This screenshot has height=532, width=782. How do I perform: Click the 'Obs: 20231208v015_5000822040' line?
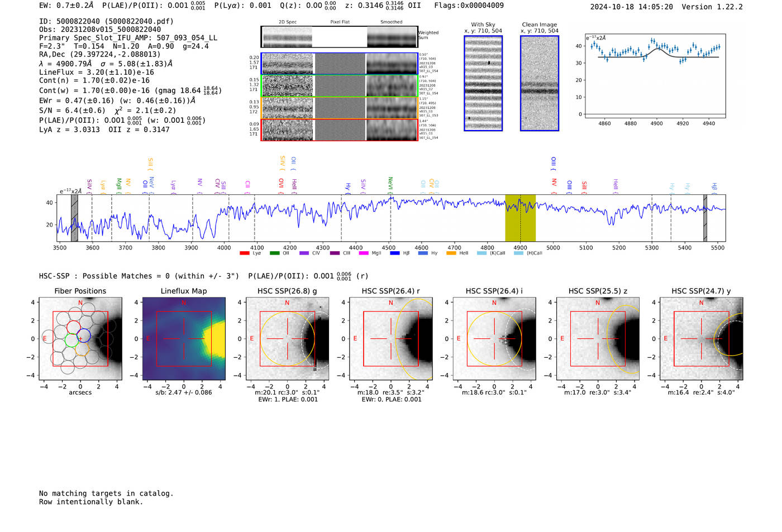(100, 30)
